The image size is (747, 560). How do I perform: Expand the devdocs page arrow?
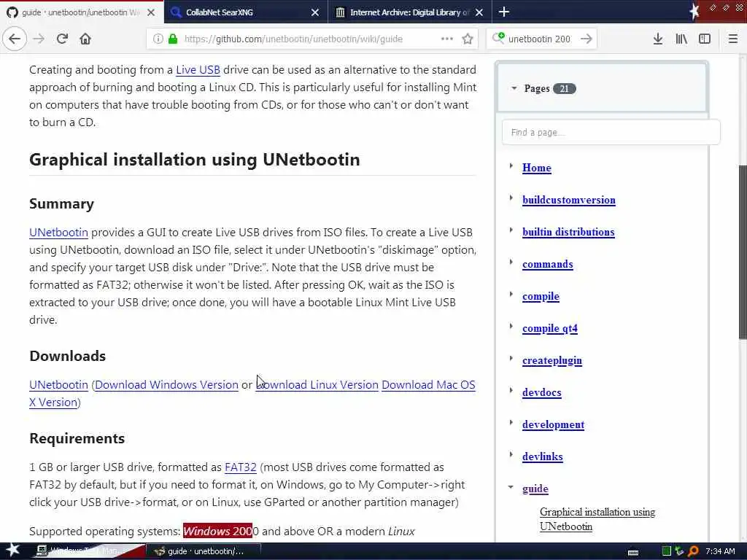[x=511, y=391]
